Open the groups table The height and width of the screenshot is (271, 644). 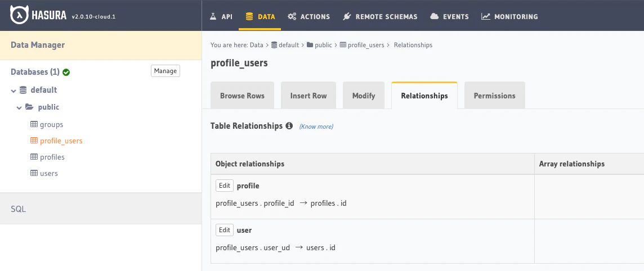pyautogui.click(x=51, y=124)
